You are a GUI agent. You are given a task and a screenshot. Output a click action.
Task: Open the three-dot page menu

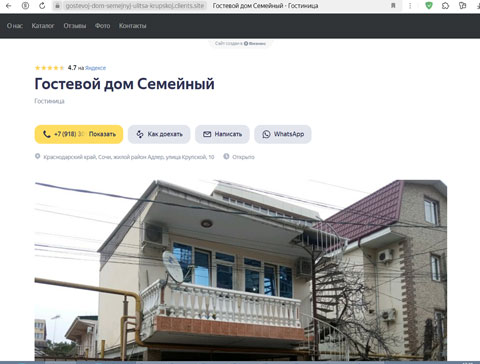410,6
